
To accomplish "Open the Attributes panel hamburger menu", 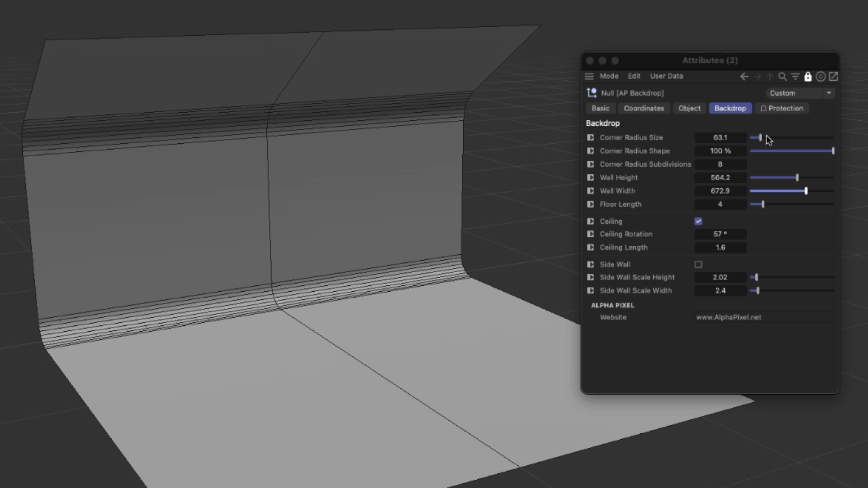I will [x=589, y=76].
